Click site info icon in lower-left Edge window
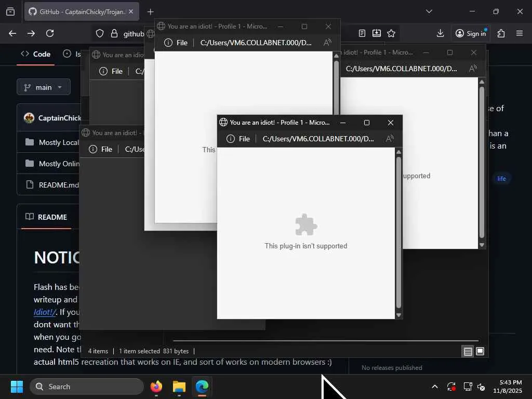 click(x=92, y=149)
